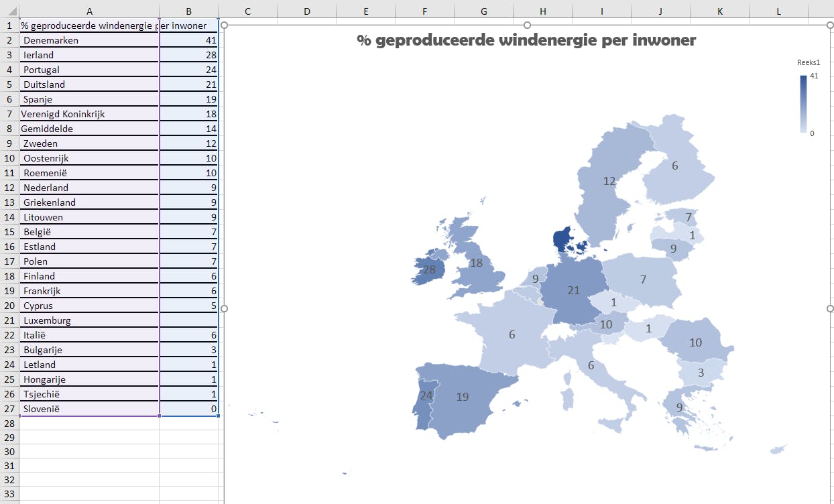Image resolution: width=834 pixels, height=504 pixels.
Task: Select the Reeks1 legend label
Action: point(809,62)
